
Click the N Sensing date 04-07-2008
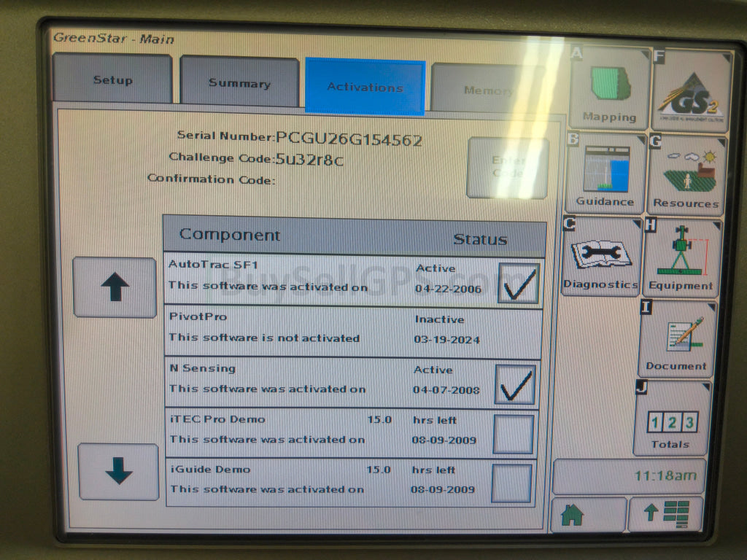446,389
